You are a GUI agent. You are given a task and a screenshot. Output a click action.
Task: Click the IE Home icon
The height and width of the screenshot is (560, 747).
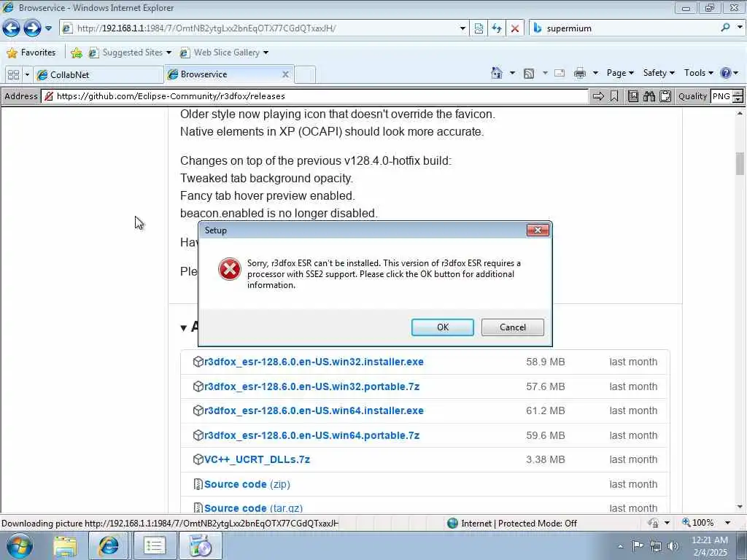496,73
